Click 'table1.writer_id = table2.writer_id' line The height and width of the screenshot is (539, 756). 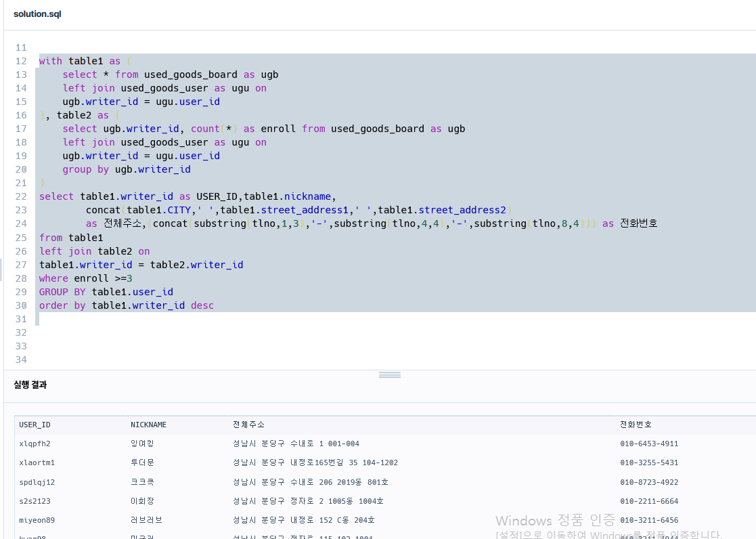point(141,265)
